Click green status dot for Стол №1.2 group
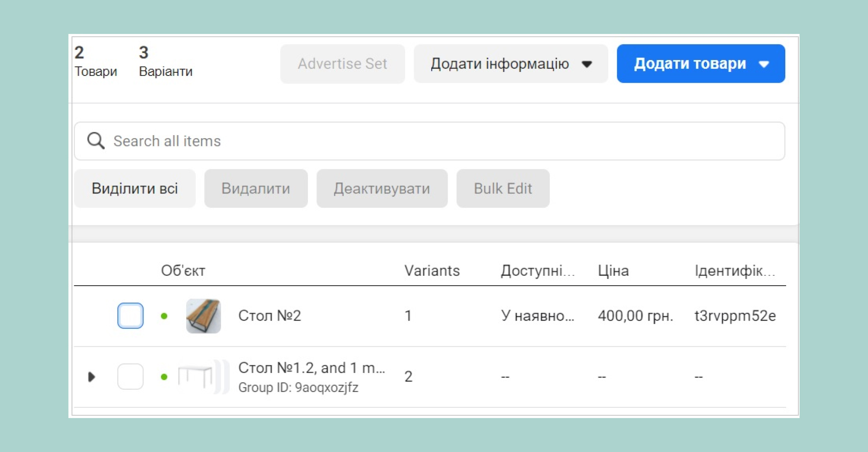 tap(164, 377)
